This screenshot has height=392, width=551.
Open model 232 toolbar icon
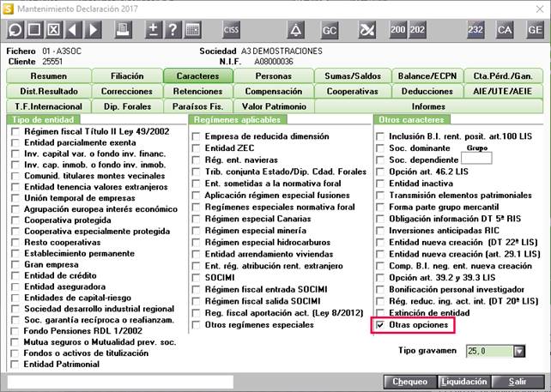pos(475,30)
